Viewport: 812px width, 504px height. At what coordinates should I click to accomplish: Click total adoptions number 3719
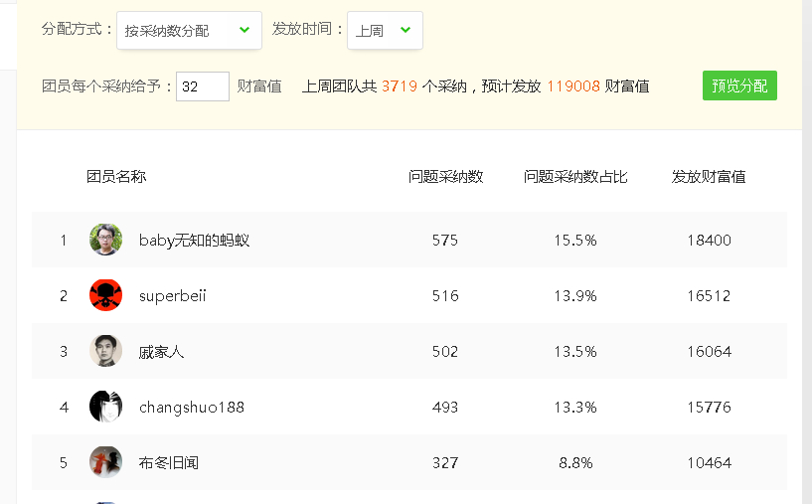click(400, 85)
